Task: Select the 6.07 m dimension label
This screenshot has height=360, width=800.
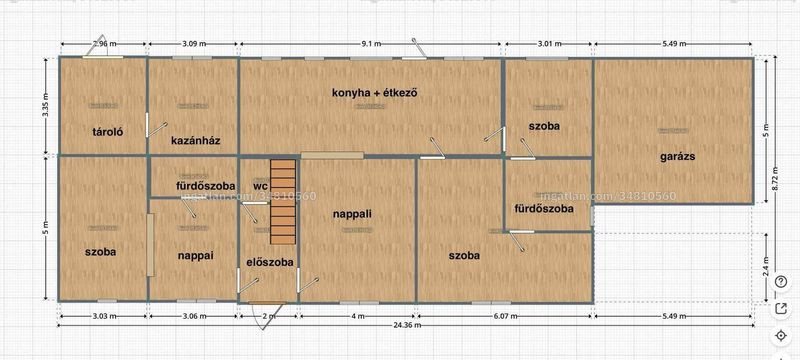Action: pos(505,316)
